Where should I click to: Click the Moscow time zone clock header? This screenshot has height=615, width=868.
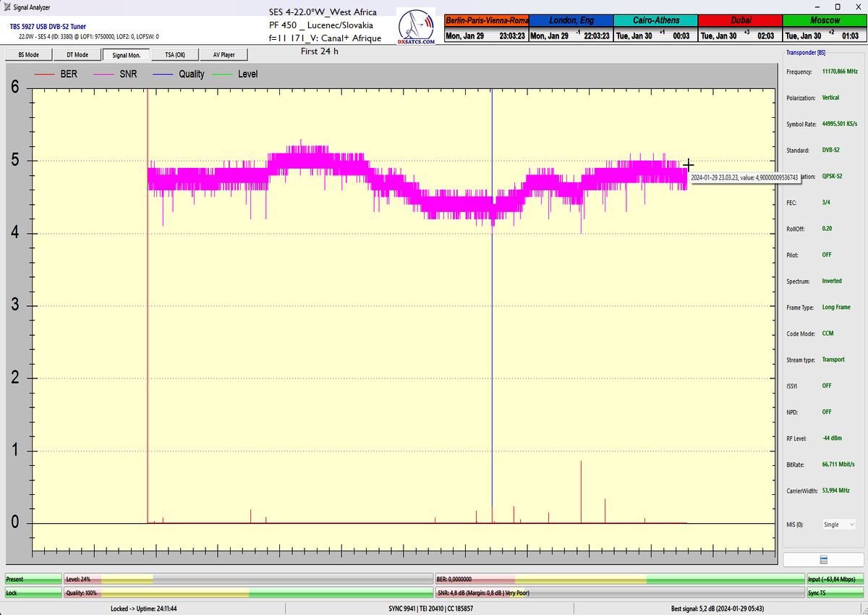tap(825, 20)
